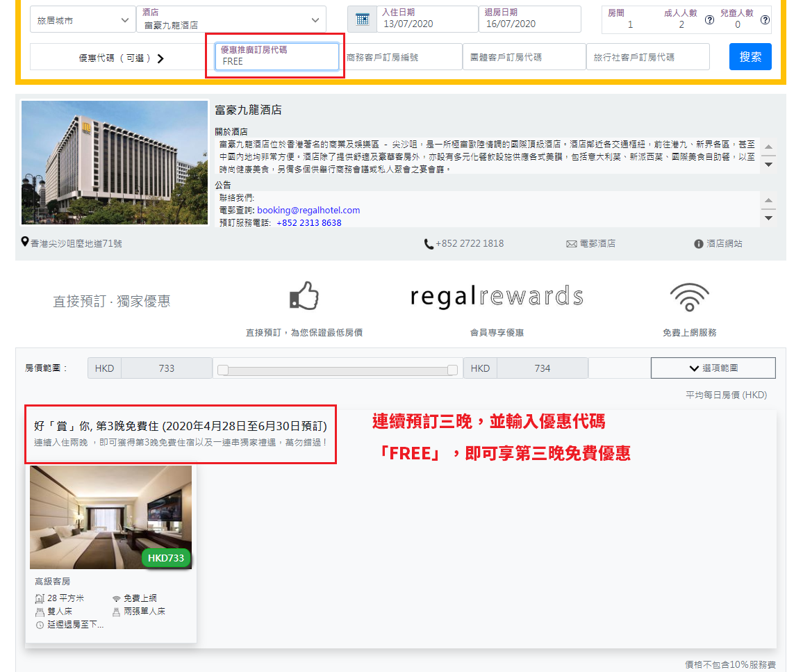Click the blue 搜索 search button
Viewport: 803px width, 672px height.
coord(750,57)
